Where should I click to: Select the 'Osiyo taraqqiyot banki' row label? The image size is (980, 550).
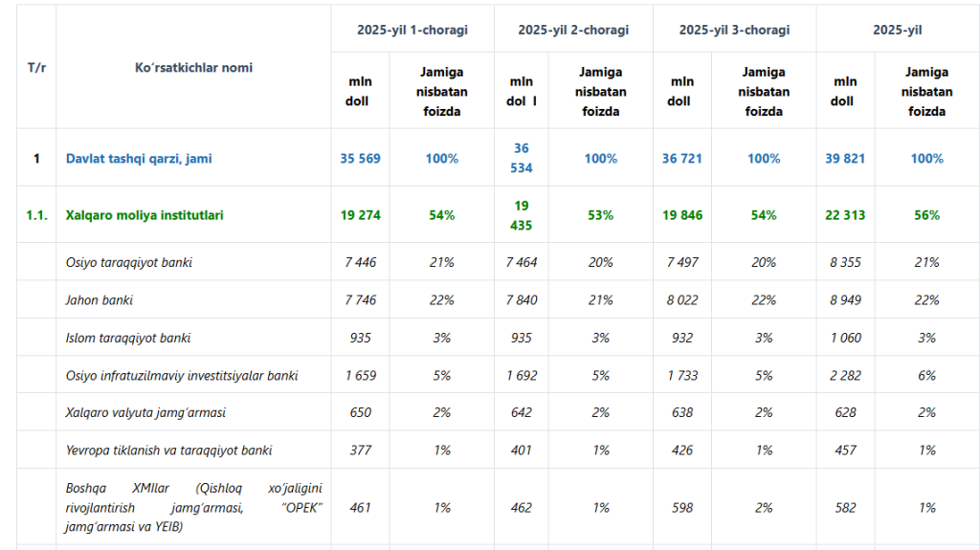tap(128, 262)
